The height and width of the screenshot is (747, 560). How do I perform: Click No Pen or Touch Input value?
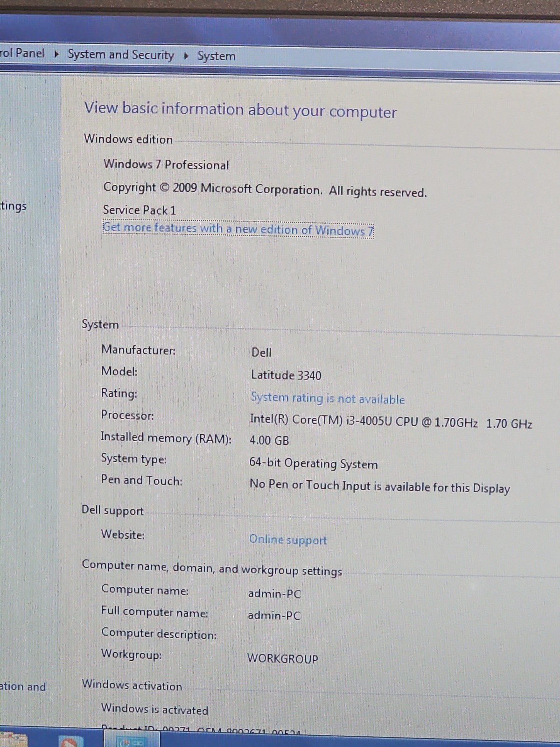(379, 486)
